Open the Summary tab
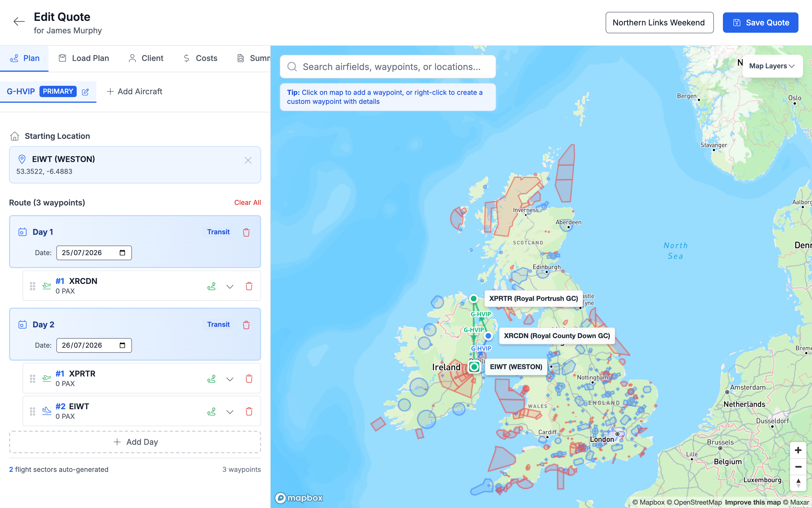Viewport: 812px width, 508px height. point(254,58)
